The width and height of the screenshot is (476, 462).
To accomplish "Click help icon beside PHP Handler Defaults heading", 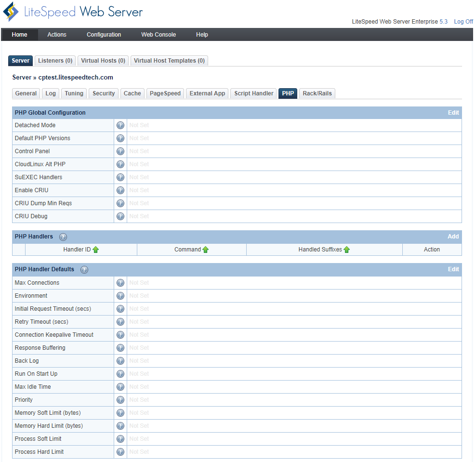I will [84, 270].
